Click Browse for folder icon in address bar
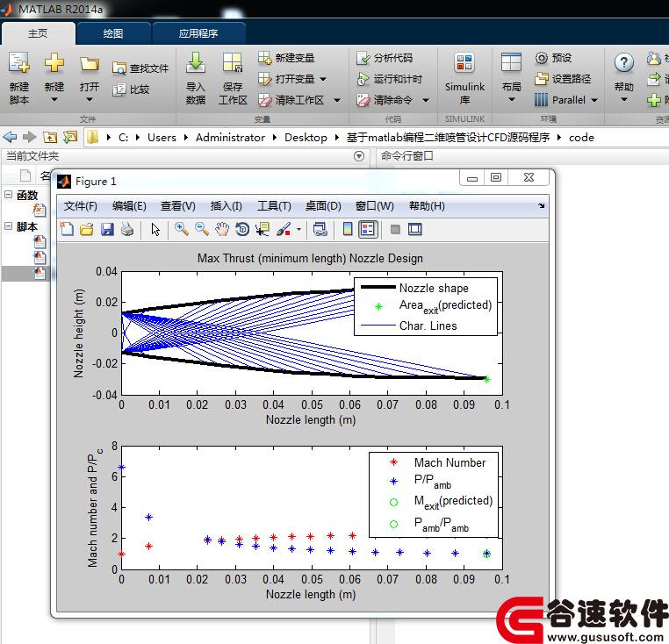The width and height of the screenshot is (669, 644). point(70,138)
